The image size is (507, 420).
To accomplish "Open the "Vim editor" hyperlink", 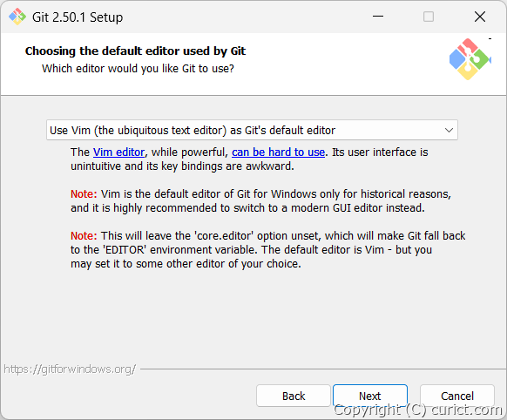I will point(118,152).
